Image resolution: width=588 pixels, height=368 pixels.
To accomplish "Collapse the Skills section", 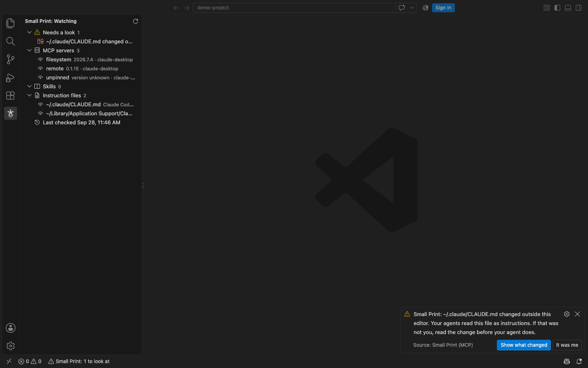I will pos(29,86).
